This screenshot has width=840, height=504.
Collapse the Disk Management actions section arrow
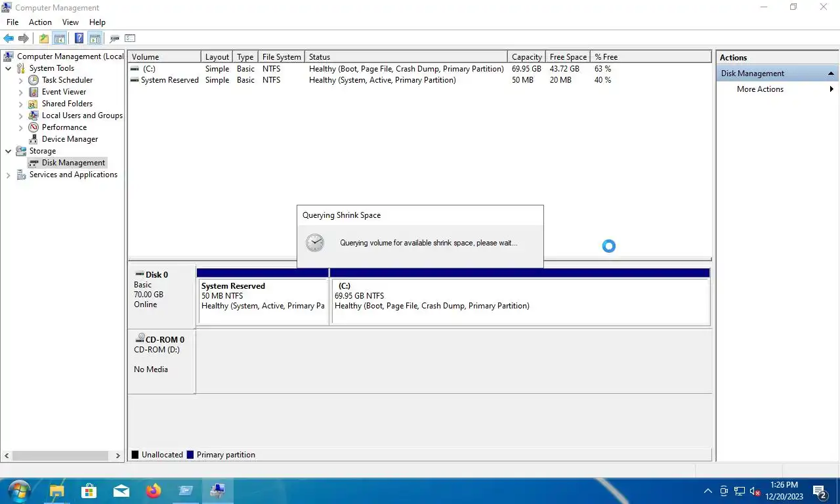(x=831, y=73)
